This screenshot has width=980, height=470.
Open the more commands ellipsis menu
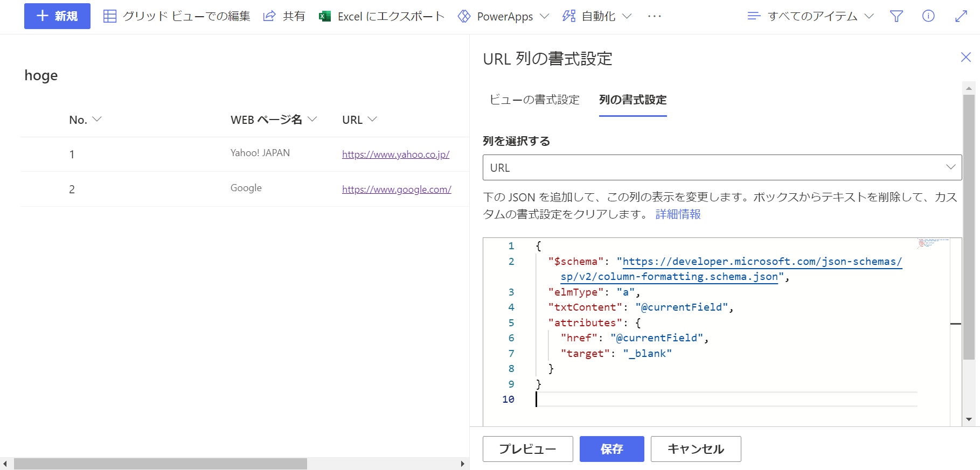[x=655, y=16]
